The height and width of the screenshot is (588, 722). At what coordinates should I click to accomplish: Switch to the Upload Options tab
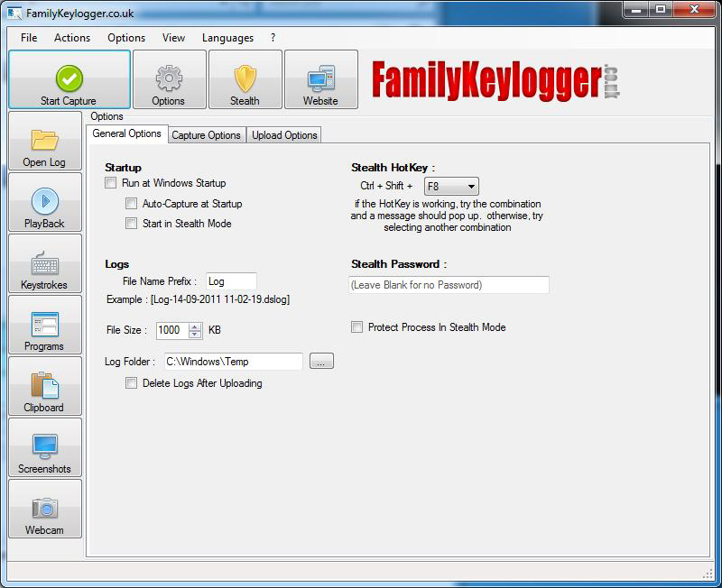click(x=284, y=135)
